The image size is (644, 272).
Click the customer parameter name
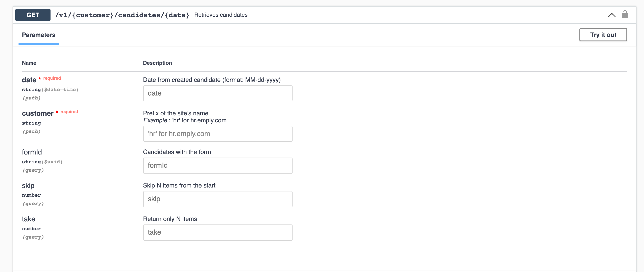coord(38,114)
